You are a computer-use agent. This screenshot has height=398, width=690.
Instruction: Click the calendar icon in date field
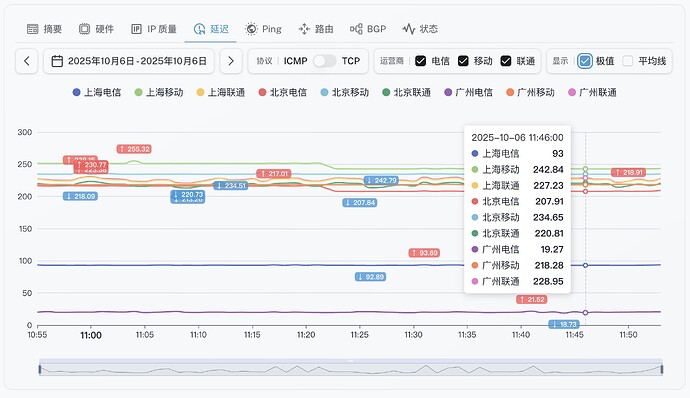pyautogui.click(x=57, y=61)
